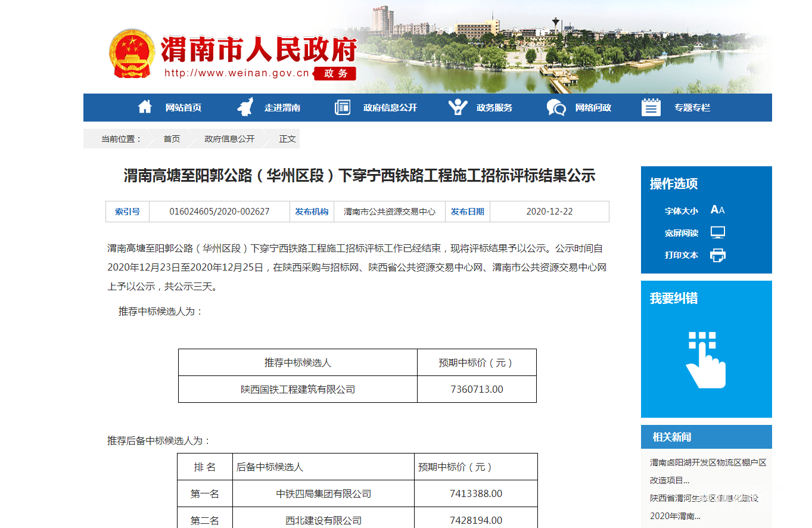The width and height of the screenshot is (812, 528).
Task: Go to 政府信息公开 in the breadcrumb
Action: (x=229, y=139)
